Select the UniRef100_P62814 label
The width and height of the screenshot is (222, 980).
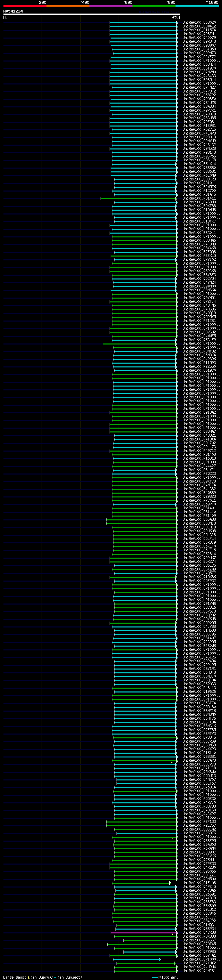(x=199, y=554)
